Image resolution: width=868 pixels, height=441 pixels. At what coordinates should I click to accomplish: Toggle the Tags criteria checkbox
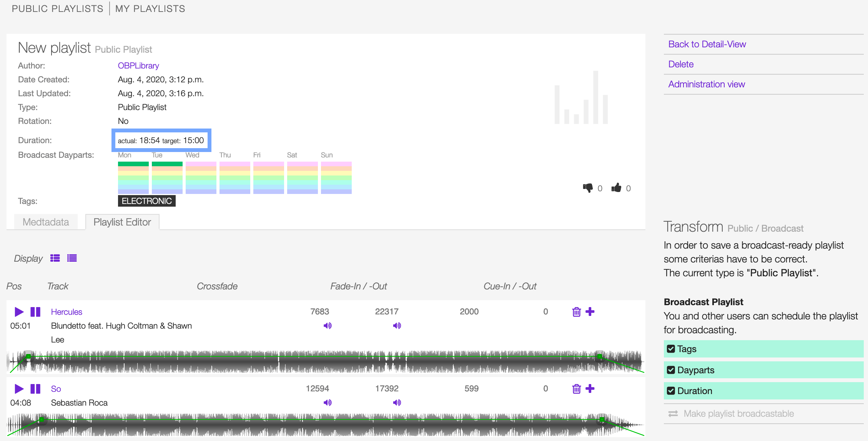pos(671,349)
